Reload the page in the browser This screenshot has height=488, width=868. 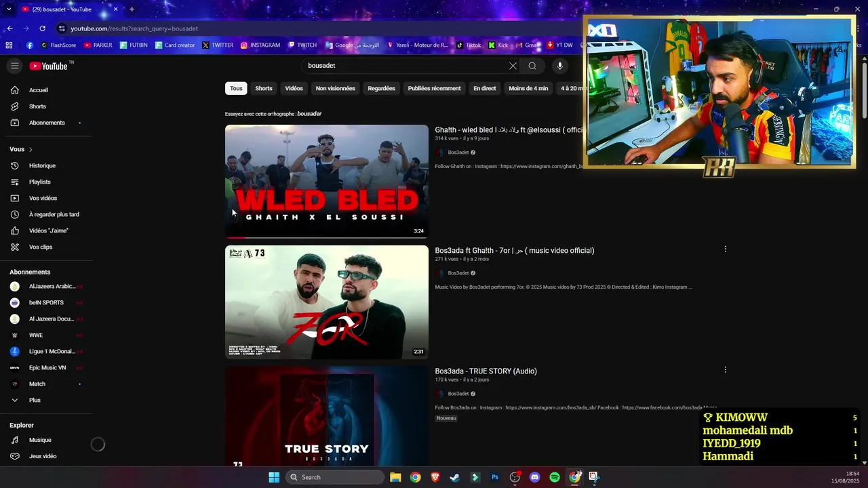pos(42,28)
